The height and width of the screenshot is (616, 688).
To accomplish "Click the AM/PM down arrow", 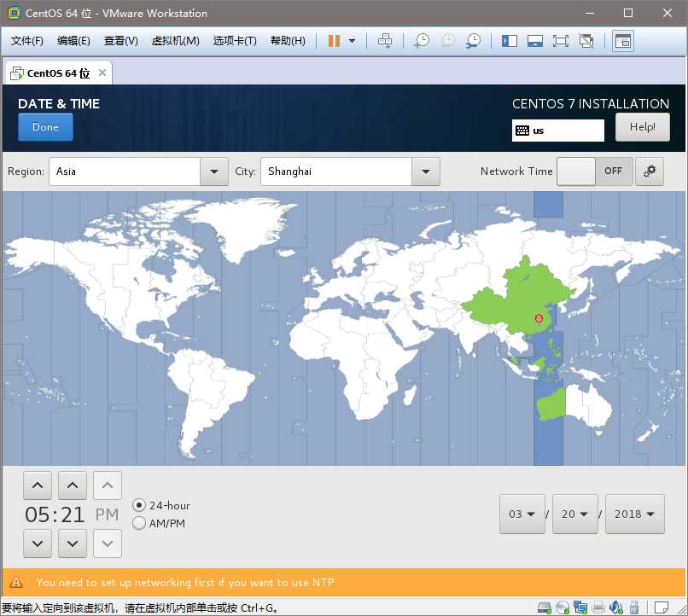I will (108, 543).
